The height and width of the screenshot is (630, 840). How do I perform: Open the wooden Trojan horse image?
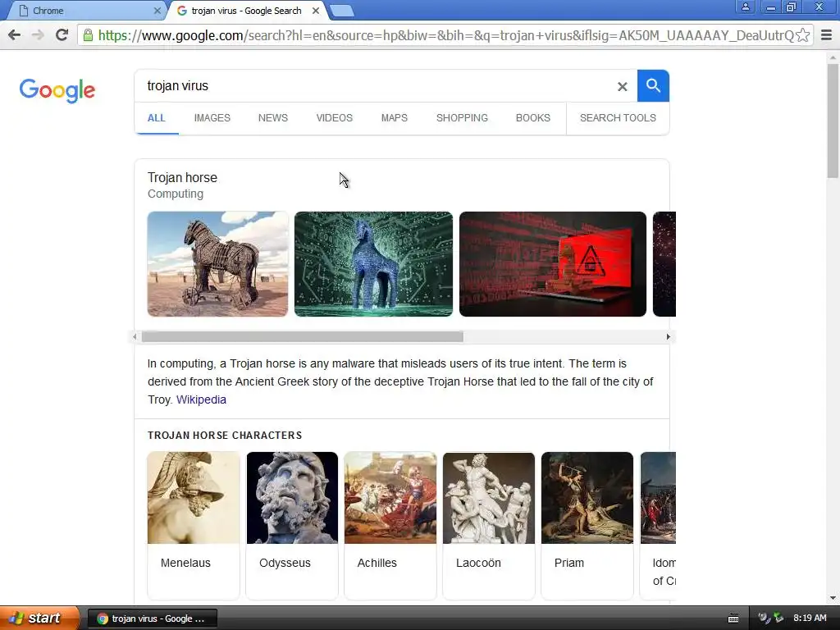[x=217, y=264]
